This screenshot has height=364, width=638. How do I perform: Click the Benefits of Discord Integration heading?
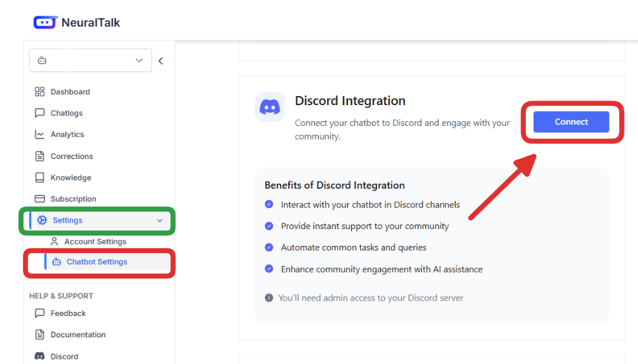pos(334,185)
